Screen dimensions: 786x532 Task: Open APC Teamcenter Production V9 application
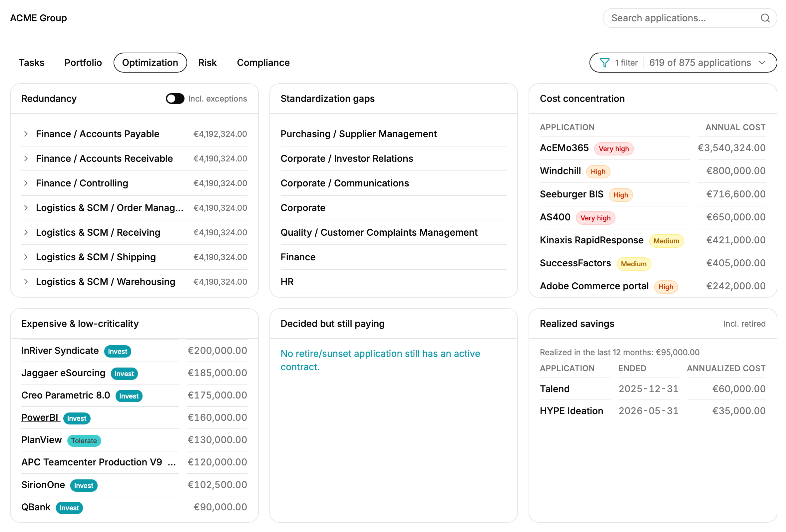click(x=92, y=462)
